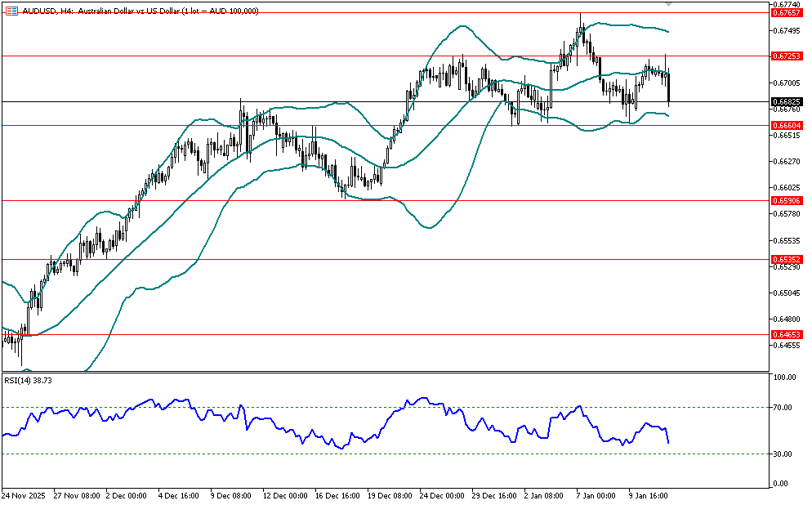Click the 24 Nov 2025 date label
The image size is (812, 505).
coord(21,495)
